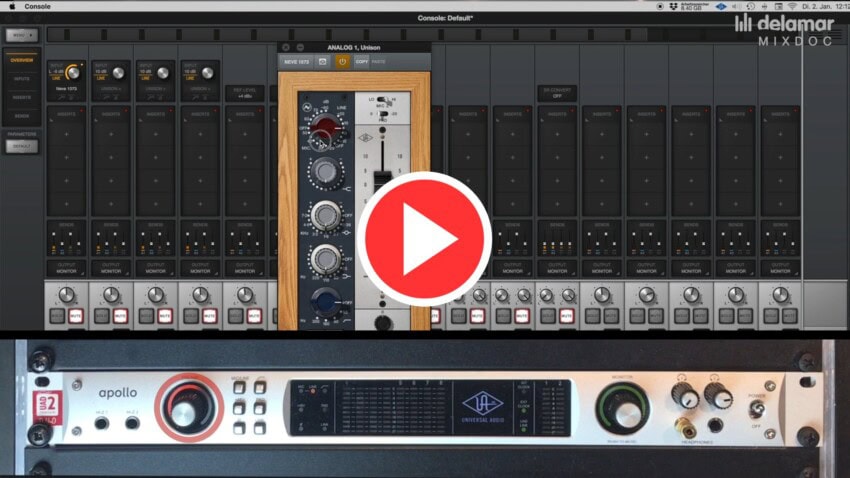Open OUTPUT MONITOR selector on second channel
This screenshot has width=850, height=478.
point(111,268)
